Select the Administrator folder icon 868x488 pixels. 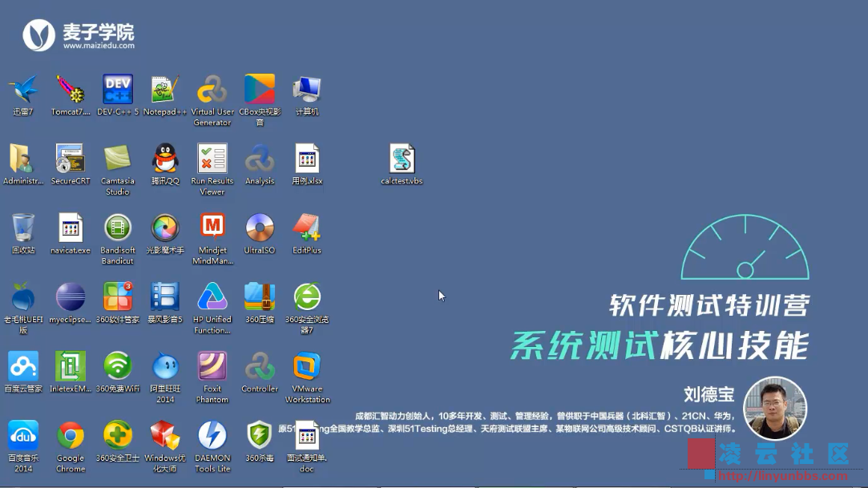click(x=23, y=158)
